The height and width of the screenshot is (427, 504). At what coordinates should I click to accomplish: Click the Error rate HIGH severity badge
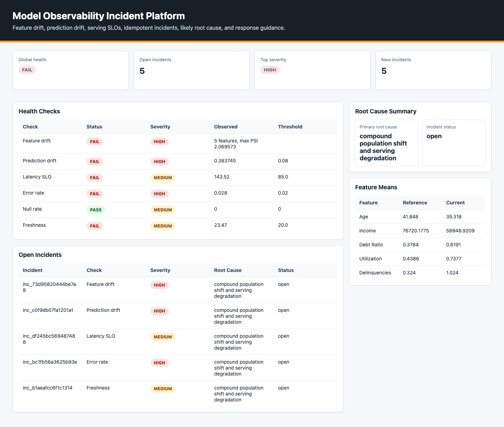(x=160, y=194)
